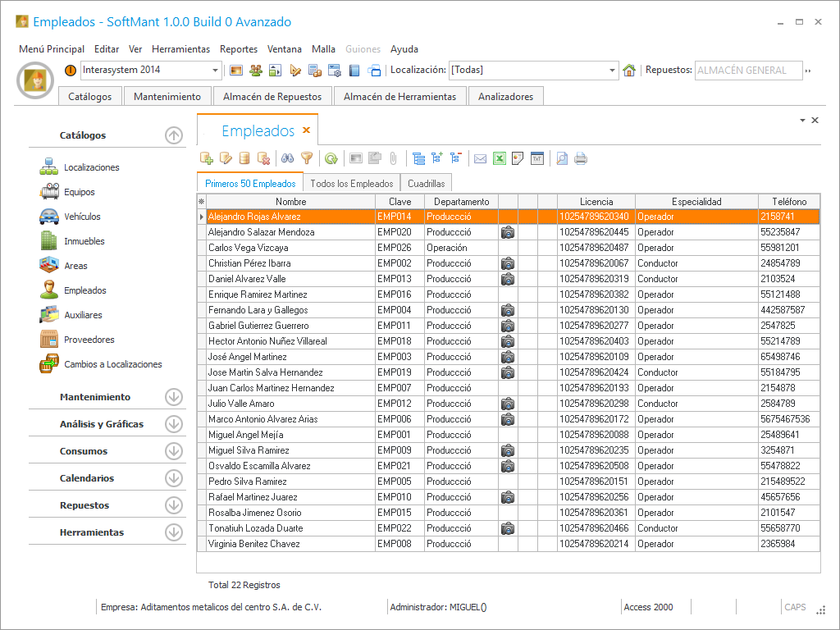Select the Rosalba Jimenez Osorio row
Image resolution: width=840 pixels, height=630 pixels.
coord(254,513)
